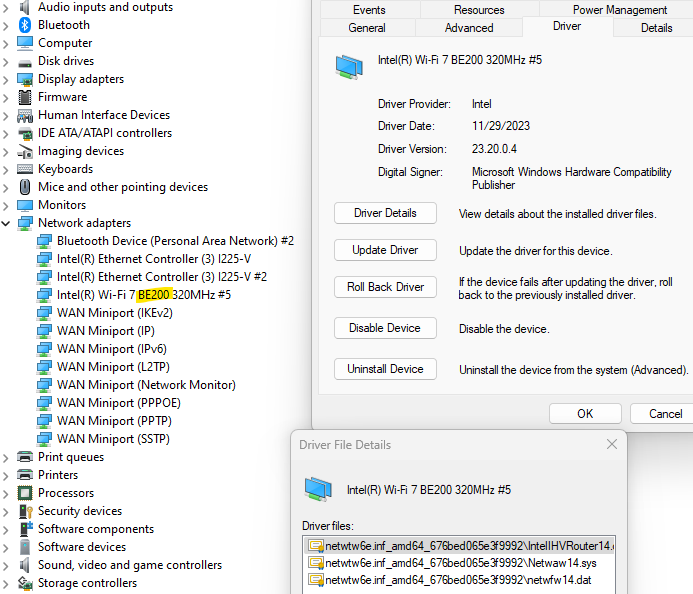Click the Processors category icon
This screenshot has height=594, width=693.
click(x=25, y=493)
